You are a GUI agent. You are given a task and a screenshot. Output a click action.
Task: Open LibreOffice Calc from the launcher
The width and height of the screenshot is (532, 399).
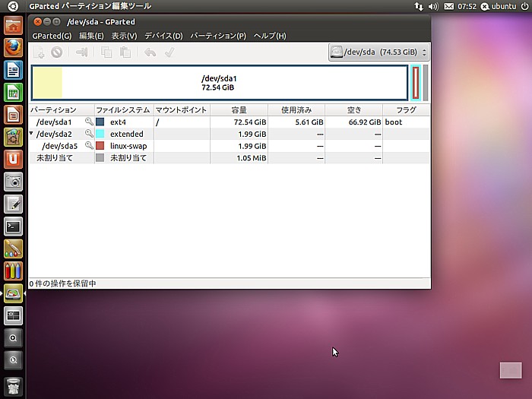(13, 92)
